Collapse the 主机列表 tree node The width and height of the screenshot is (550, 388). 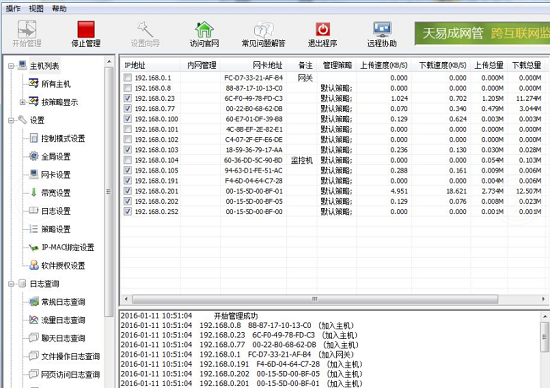coord(11,66)
